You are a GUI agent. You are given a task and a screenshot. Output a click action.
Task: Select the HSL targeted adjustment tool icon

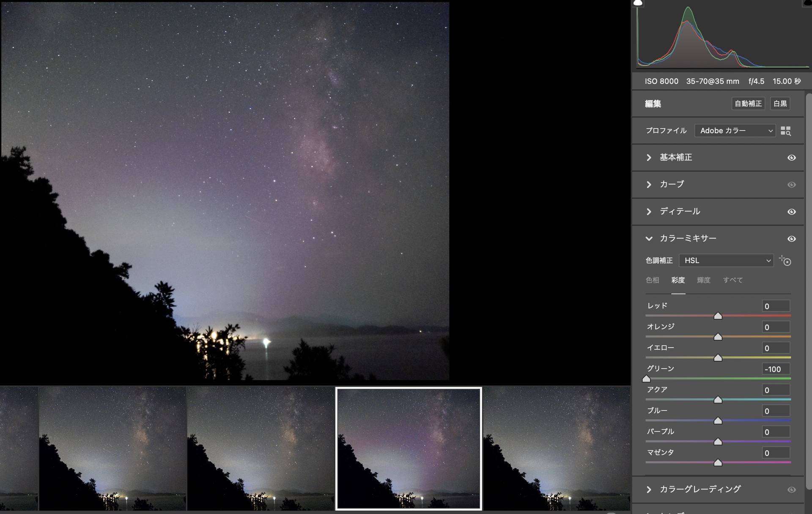tap(785, 261)
